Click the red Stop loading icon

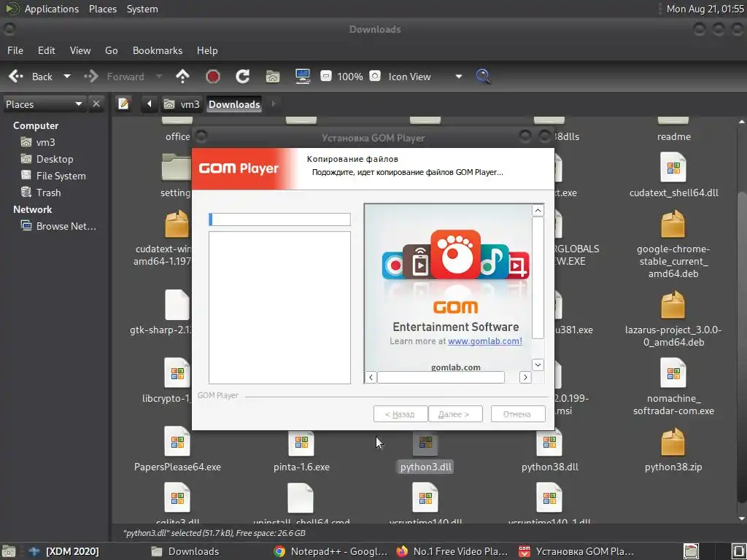tap(212, 76)
